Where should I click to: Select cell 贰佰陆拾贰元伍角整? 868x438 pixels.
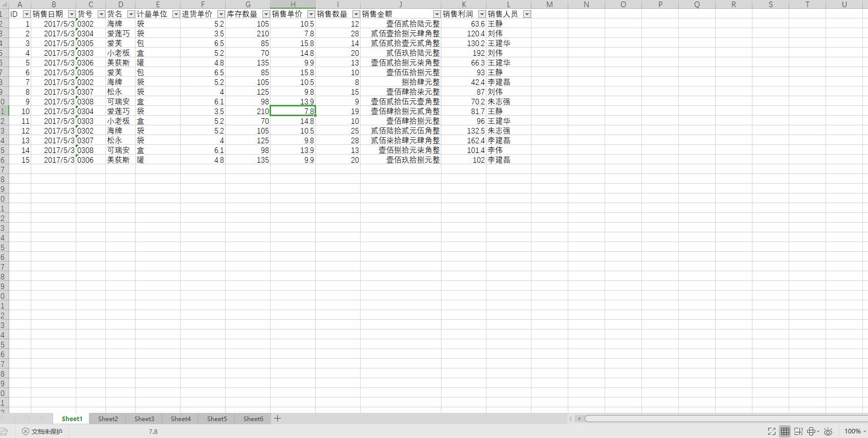(400, 131)
